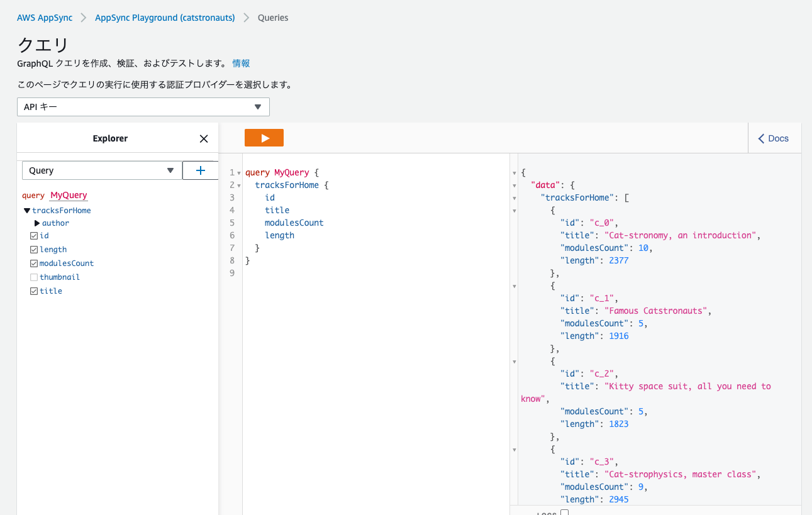Click the query keyword in Explorer
812x515 pixels.
click(x=33, y=196)
